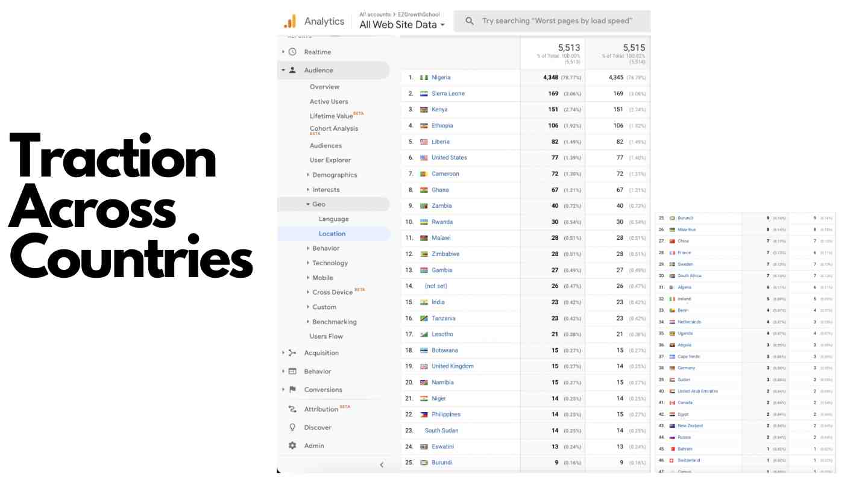Click the Conversions flag icon
The width and height of the screenshot is (868, 488).
pyautogui.click(x=292, y=390)
